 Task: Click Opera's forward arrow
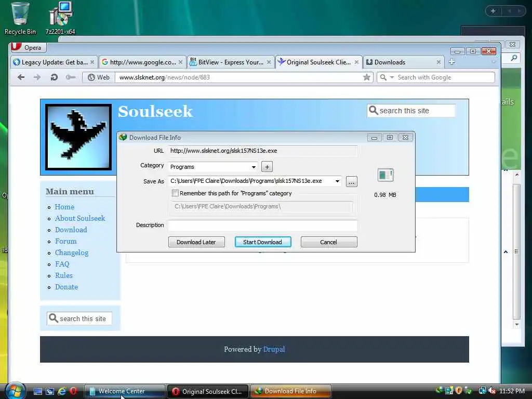tap(37, 77)
